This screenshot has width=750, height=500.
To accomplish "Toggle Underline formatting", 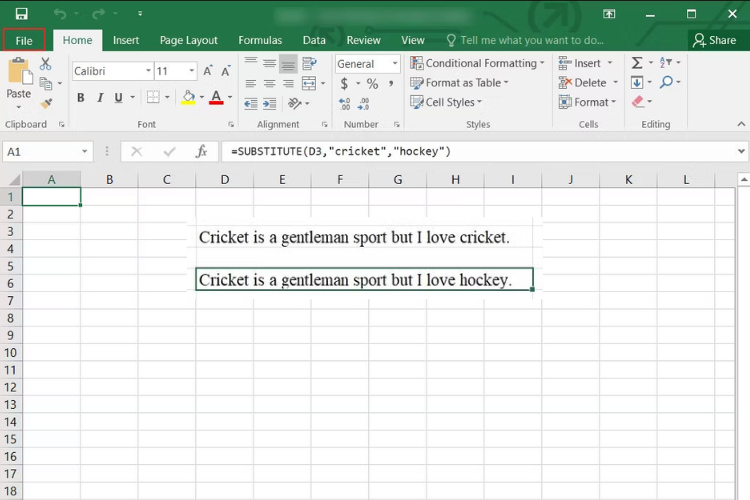I will pyautogui.click(x=118, y=98).
